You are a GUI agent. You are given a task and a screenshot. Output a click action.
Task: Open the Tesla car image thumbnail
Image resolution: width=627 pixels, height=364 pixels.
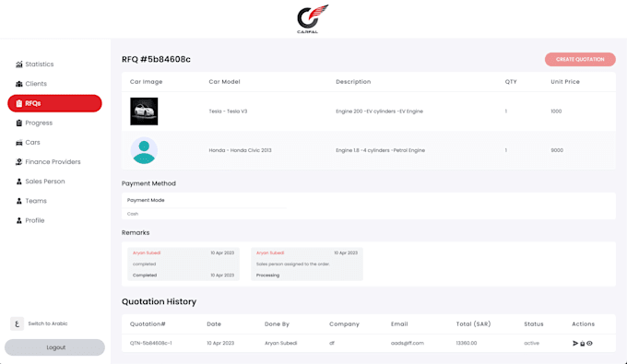(144, 112)
